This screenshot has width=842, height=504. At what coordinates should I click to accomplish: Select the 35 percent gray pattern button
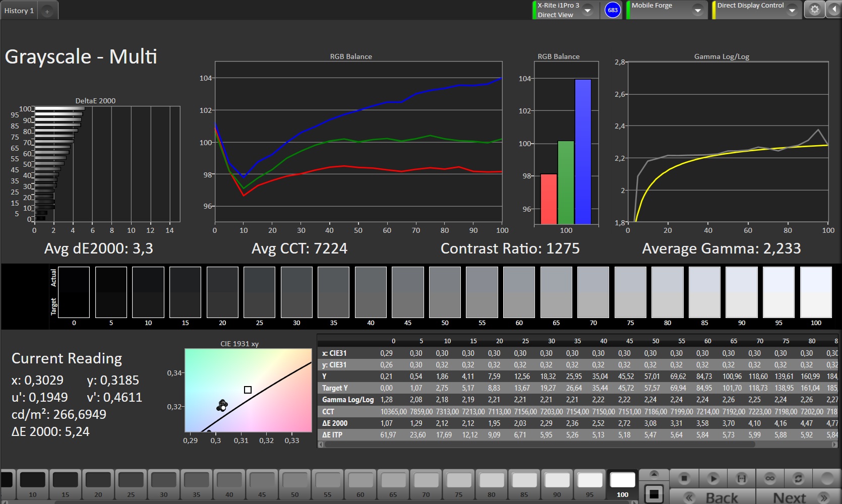pos(197,485)
